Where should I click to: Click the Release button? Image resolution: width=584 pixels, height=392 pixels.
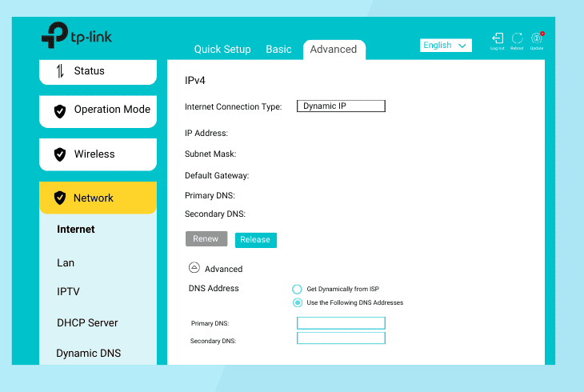[x=256, y=240]
